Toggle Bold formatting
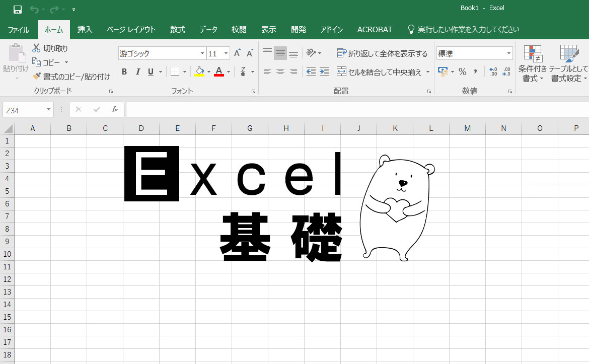Viewport: 589px width, 364px height. [124, 72]
